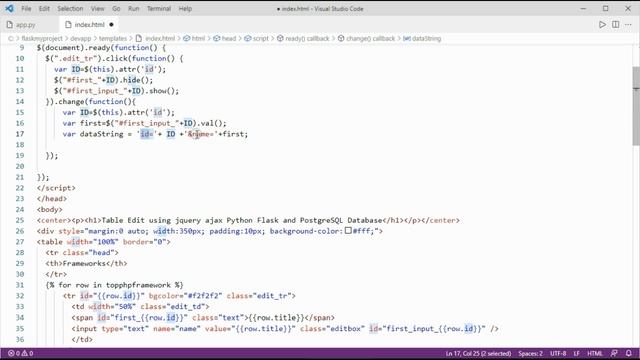640x360 pixels.
Task: Open the html element breadcrumb
Action: [194, 38]
